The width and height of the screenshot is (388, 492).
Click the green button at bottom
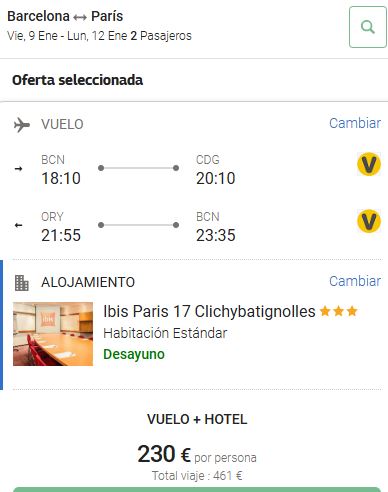(x=197, y=489)
